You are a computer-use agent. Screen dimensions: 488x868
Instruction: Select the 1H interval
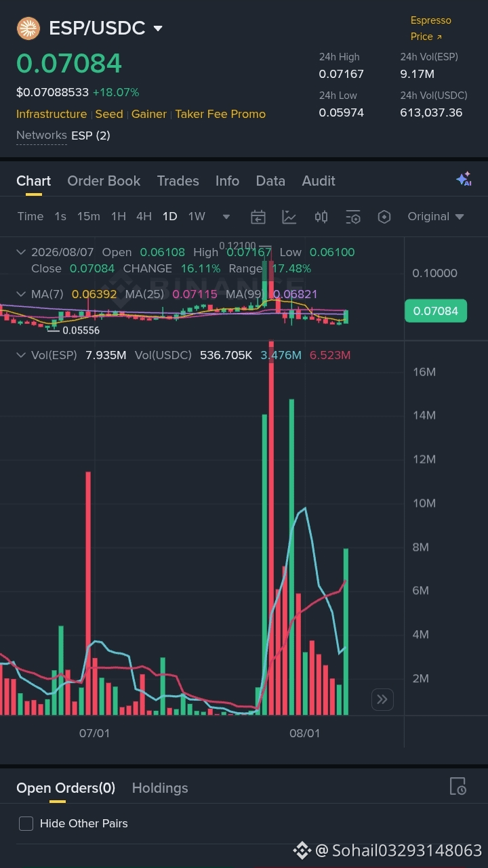[x=119, y=216]
